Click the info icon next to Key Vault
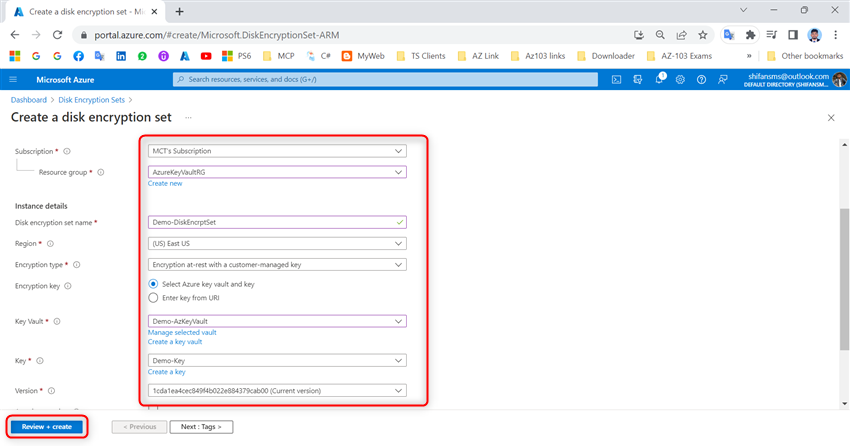The height and width of the screenshot is (446, 850). click(x=57, y=321)
